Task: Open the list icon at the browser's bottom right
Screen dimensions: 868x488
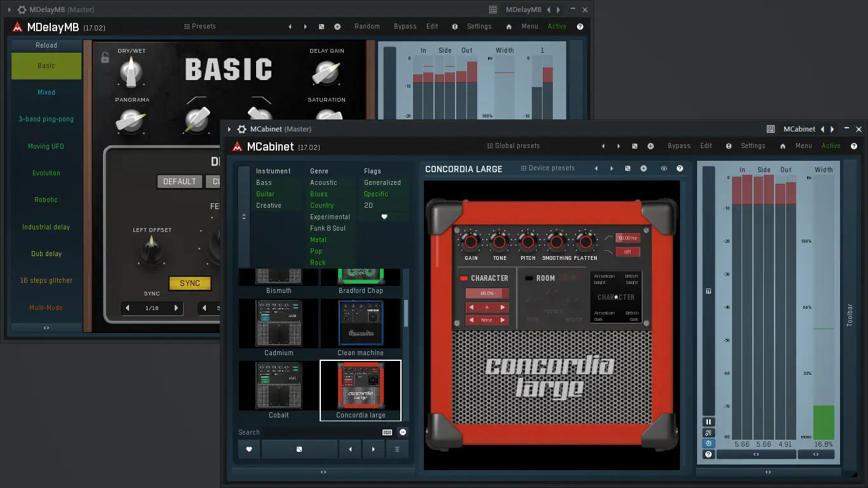Action: (x=396, y=449)
